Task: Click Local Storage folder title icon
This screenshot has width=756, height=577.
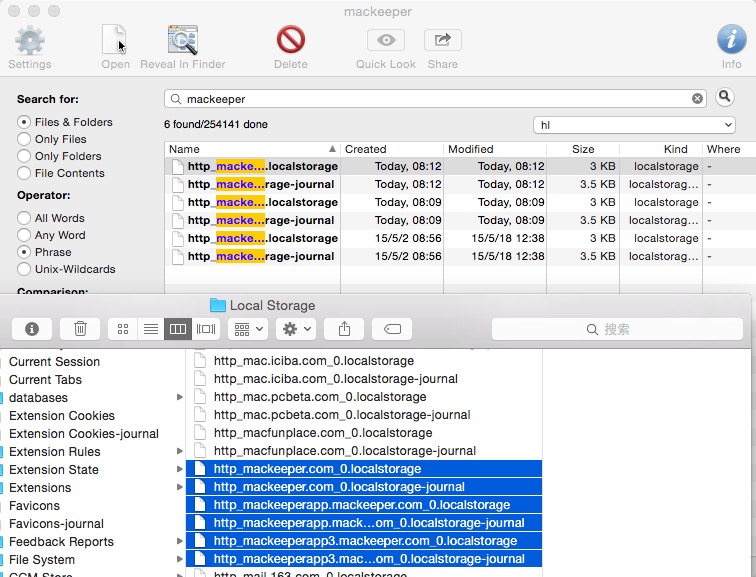Action: coord(218,305)
